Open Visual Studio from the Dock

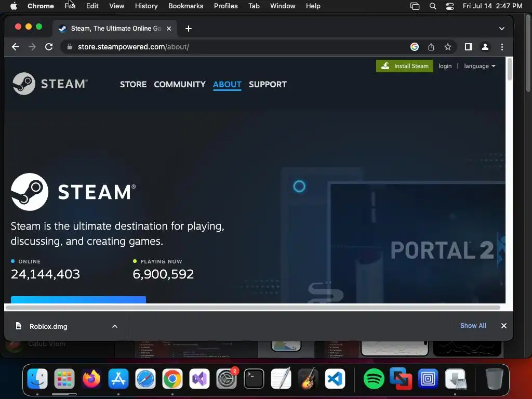coord(199,379)
